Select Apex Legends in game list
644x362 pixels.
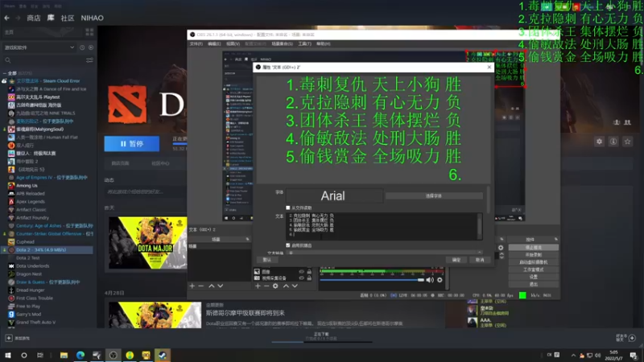pos(31,202)
